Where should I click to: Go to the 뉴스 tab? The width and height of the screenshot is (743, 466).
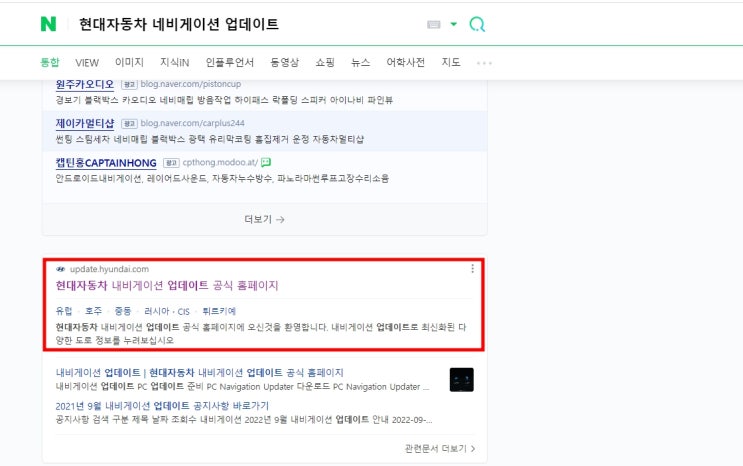[361, 62]
